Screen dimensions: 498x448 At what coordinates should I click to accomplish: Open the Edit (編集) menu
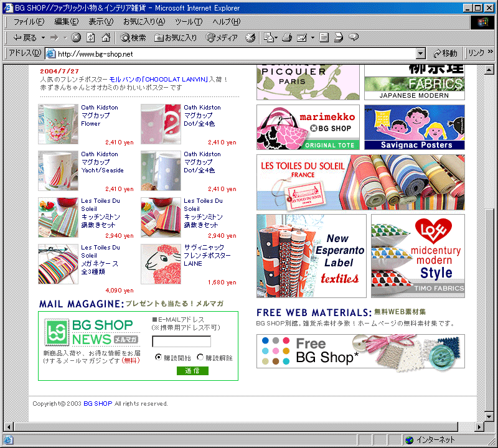[67, 22]
